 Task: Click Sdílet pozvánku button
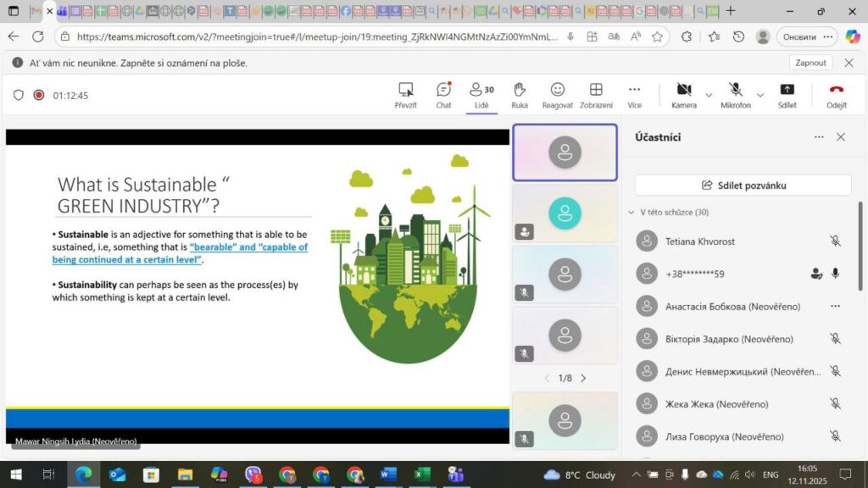point(743,186)
